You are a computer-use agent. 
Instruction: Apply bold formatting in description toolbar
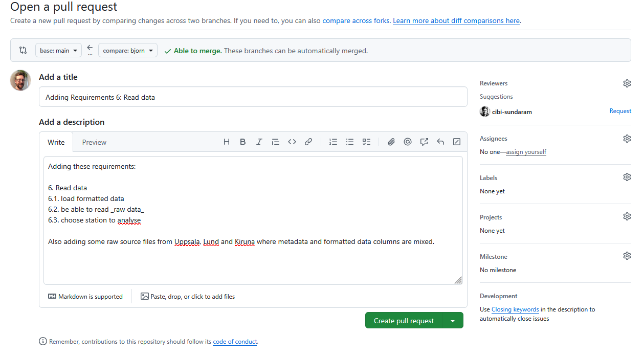click(x=243, y=142)
